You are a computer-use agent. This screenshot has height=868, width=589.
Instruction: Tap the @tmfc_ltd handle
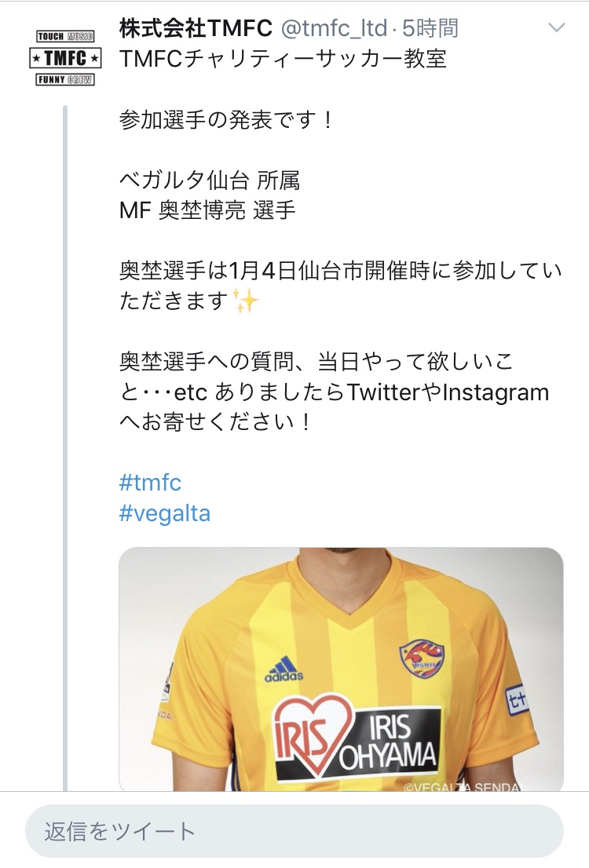coord(333,29)
